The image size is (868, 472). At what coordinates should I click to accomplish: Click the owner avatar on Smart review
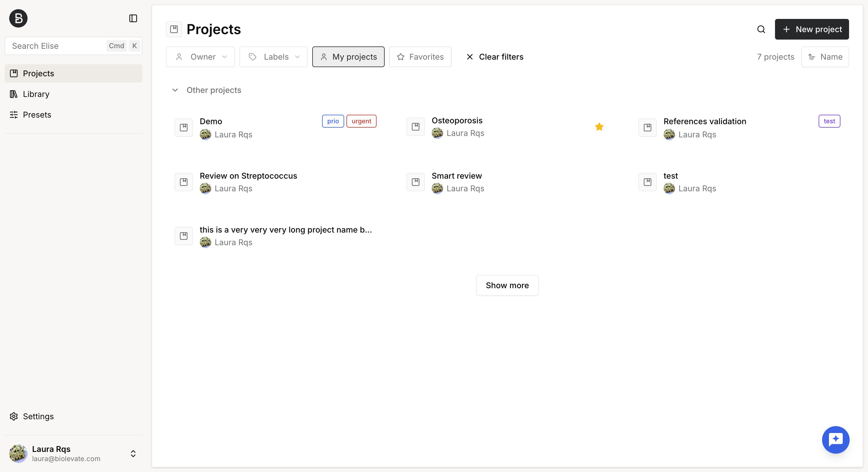coord(437,188)
